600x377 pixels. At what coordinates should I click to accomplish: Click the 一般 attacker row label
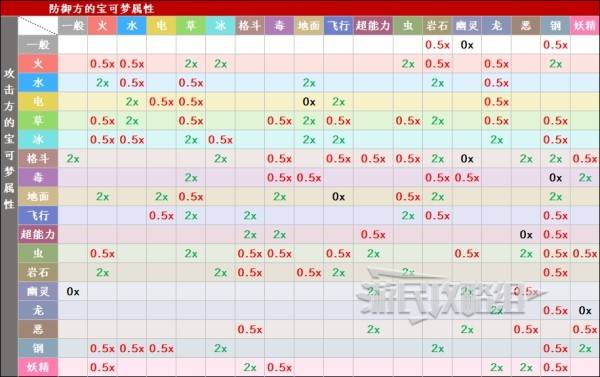38,45
